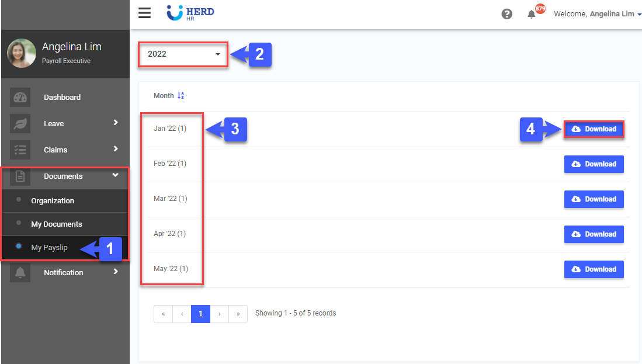Open My Documents menu item
Image resolution: width=642 pixels, height=364 pixels.
(57, 224)
